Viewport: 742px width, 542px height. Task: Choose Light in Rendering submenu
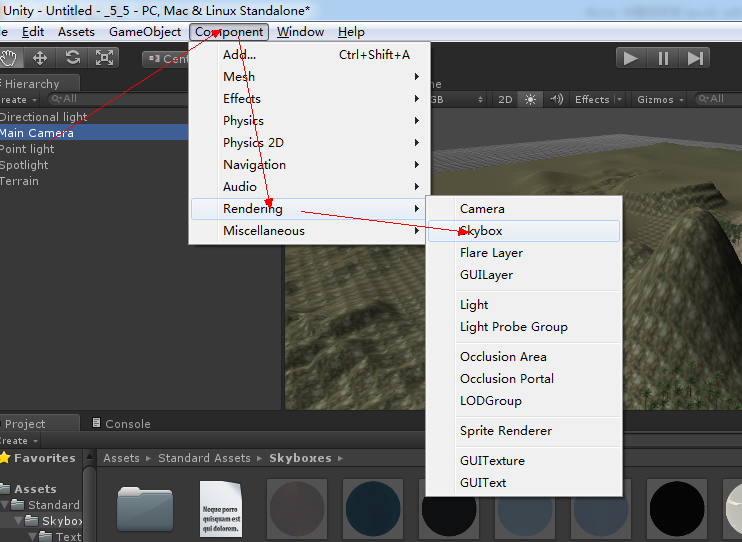(524, 305)
